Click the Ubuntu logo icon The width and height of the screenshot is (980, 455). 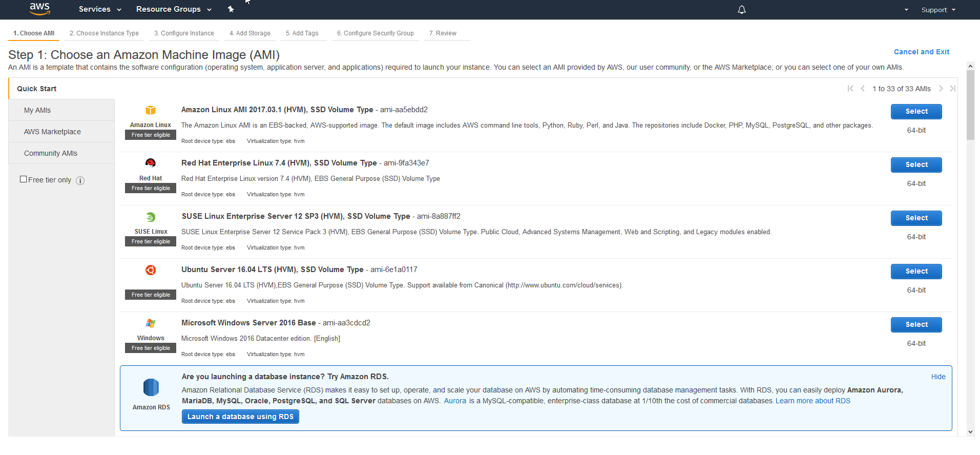click(x=150, y=270)
